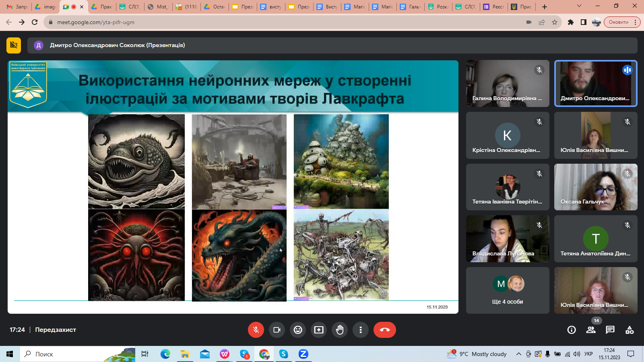Viewport: 644px width, 362px height.
Task: Raise your hand in the meeting
Action: coord(340,330)
